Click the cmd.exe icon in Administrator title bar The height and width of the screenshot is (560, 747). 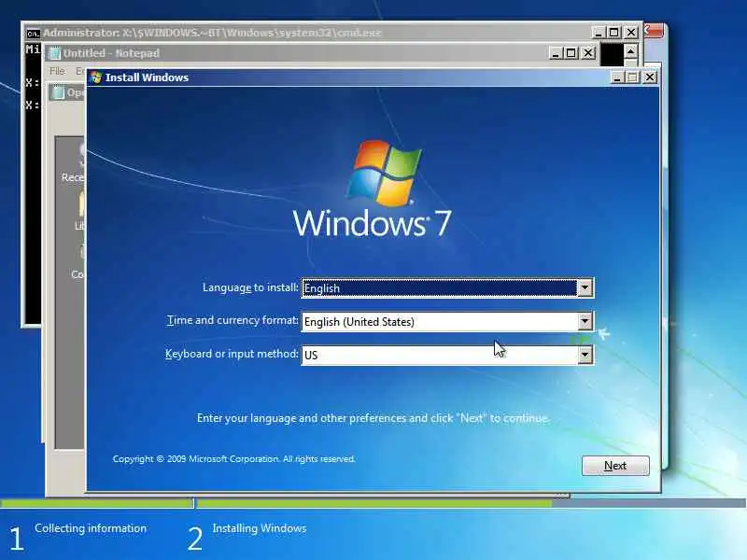(x=33, y=33)
